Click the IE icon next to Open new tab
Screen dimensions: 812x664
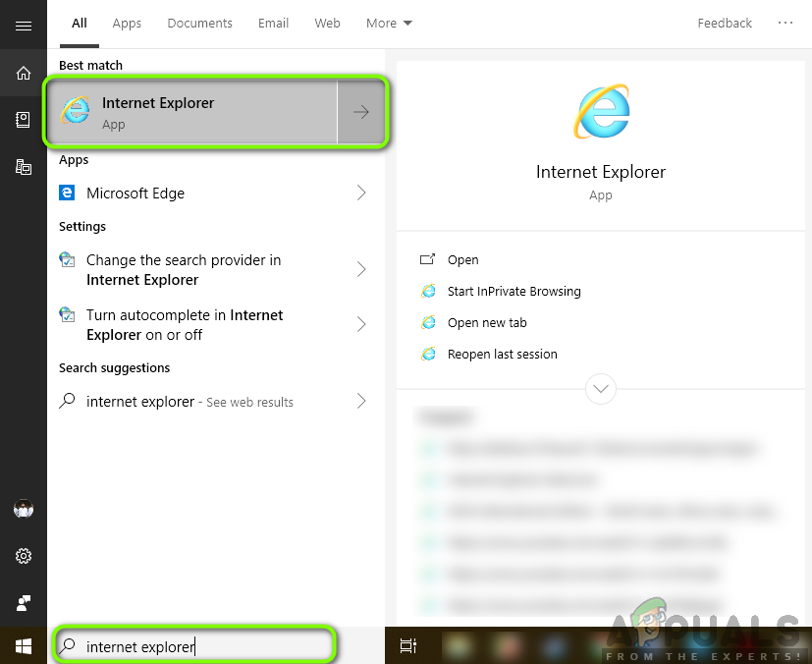(428, 323)
